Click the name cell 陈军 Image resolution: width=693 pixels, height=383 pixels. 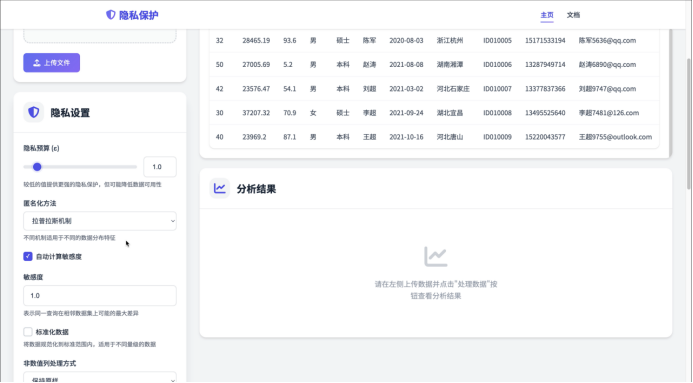[369, 40]
